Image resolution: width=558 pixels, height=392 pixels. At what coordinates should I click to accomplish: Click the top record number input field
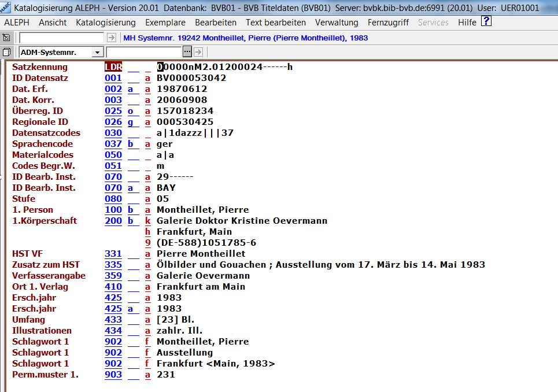(x=62, y=38)
